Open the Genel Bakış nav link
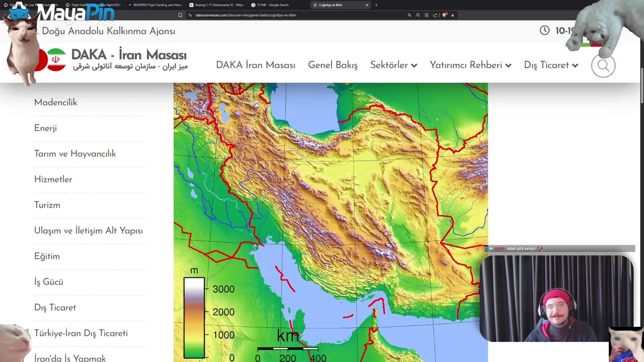The width and height of the screenshot is (644, 362). (x=333, y=65)
